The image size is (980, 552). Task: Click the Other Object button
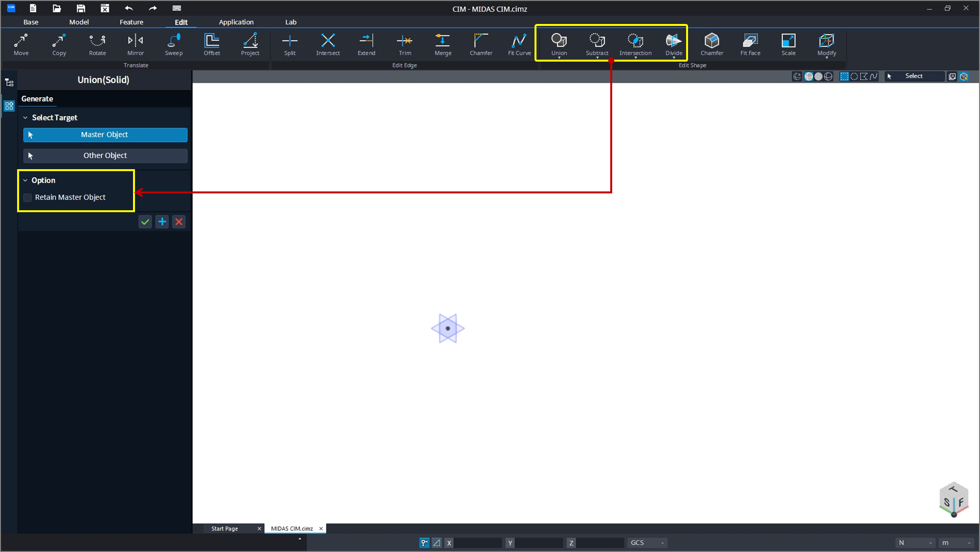105,155
